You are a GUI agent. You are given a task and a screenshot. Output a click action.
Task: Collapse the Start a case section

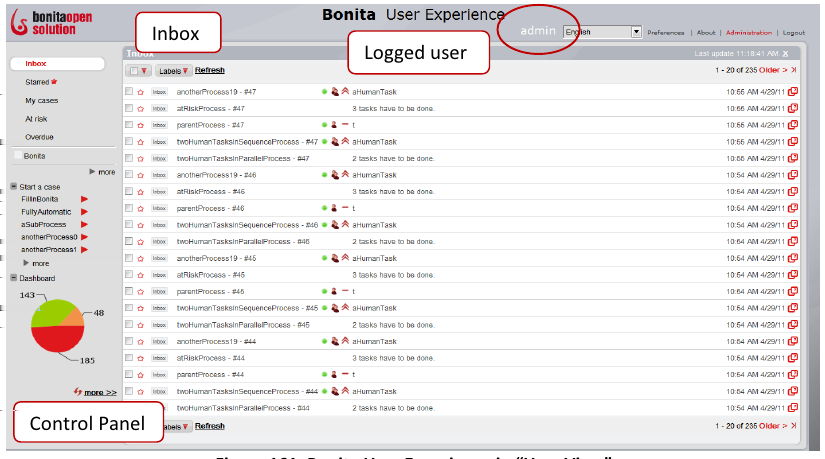(x=14, y=186)
